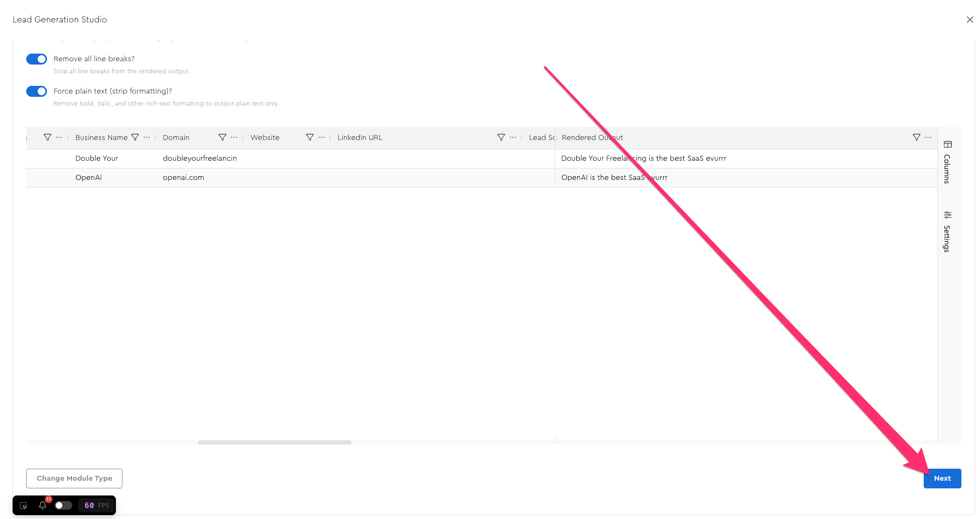Click the Next button
This screenshot has width=980, height=519.
[942, 479]
